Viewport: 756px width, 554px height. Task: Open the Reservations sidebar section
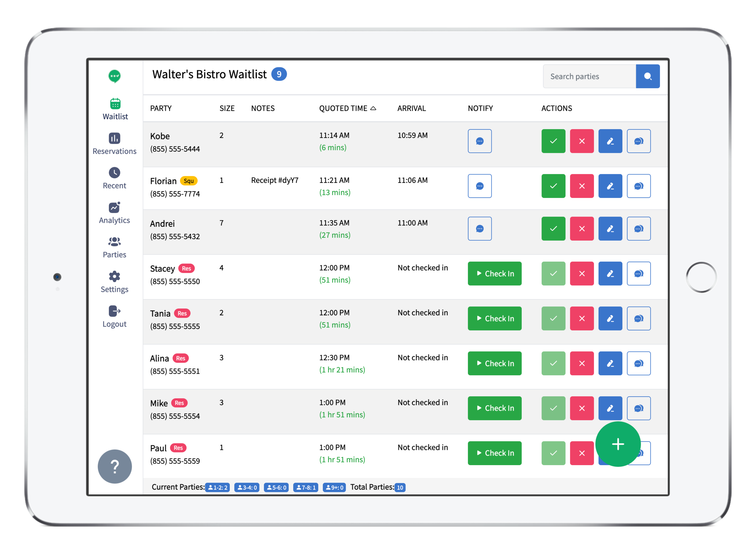[115, 144]
